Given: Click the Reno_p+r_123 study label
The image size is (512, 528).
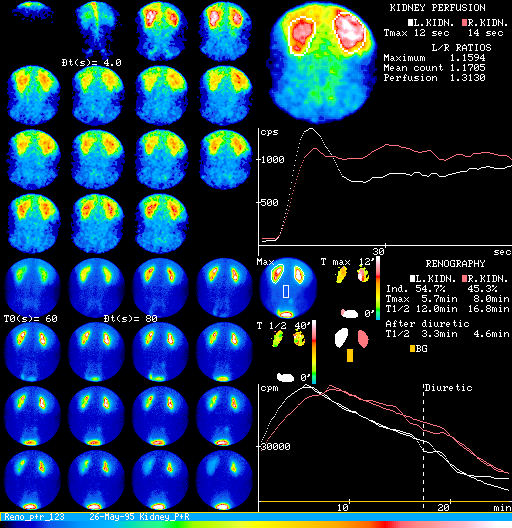Looking at the screenshot, I should [34, 517].
